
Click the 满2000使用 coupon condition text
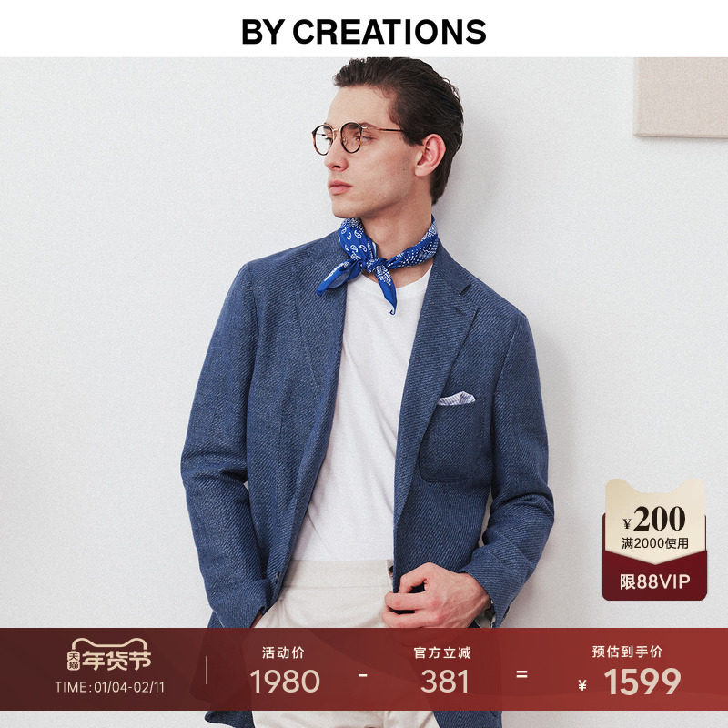654,542
